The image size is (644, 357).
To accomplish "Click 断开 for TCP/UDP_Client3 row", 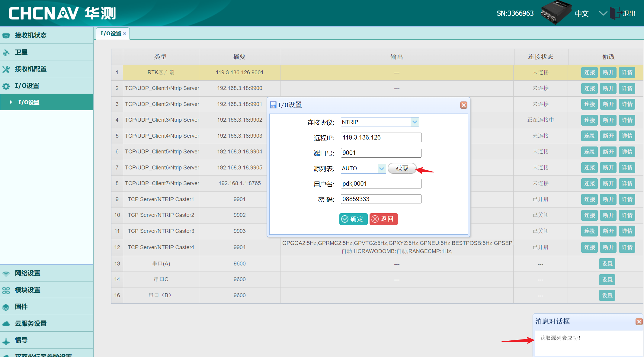I will (608, 120).
